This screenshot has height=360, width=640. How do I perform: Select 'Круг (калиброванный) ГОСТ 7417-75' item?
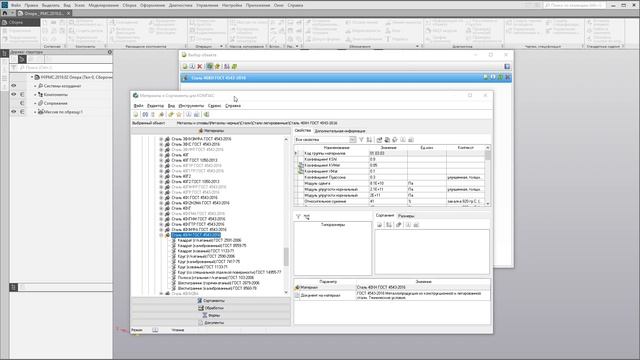coord(209,262)
